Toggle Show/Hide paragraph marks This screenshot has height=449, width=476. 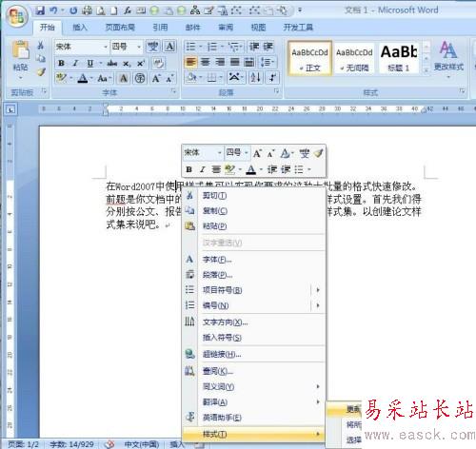tap(273, 78)
